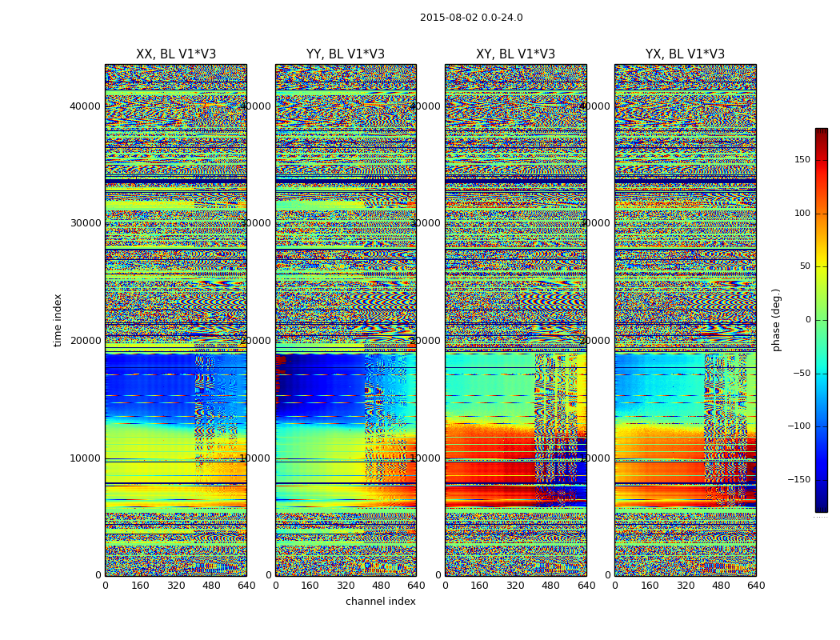Click XX plot y-axis tick "20000"

click(x=85, y=341)
